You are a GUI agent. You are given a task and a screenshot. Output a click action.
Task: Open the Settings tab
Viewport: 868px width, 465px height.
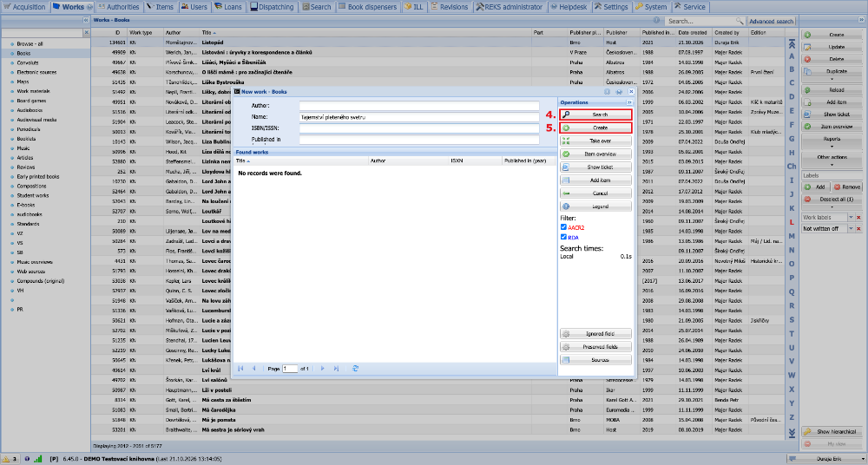(610, 7)
